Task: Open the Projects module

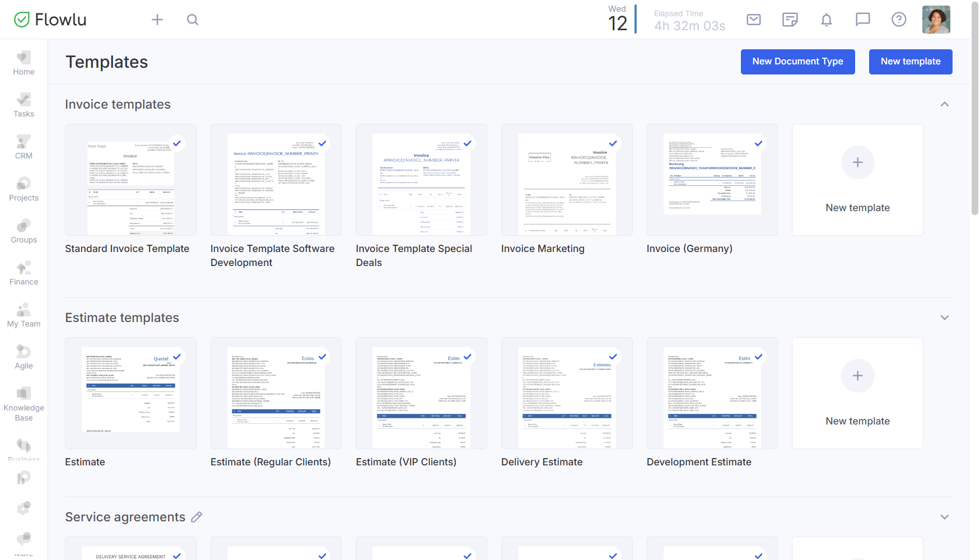Action: pos(24,189)
